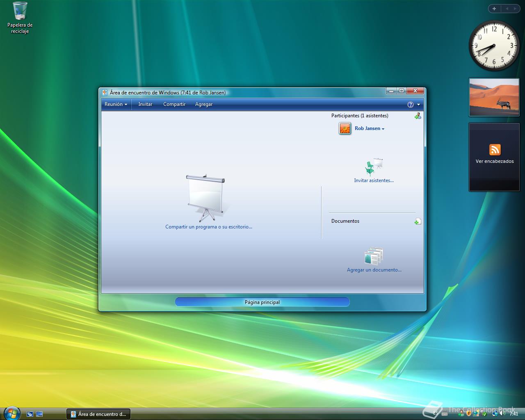525x420 pixels.
Task: Minimize the meeting space window
Action: pyautogui.click(x=392, y=91)
